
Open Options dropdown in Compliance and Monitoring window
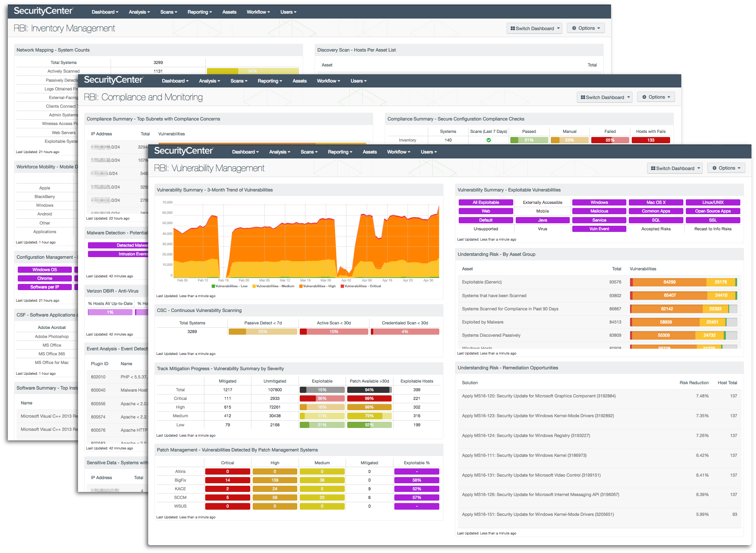tap(656, 97)
